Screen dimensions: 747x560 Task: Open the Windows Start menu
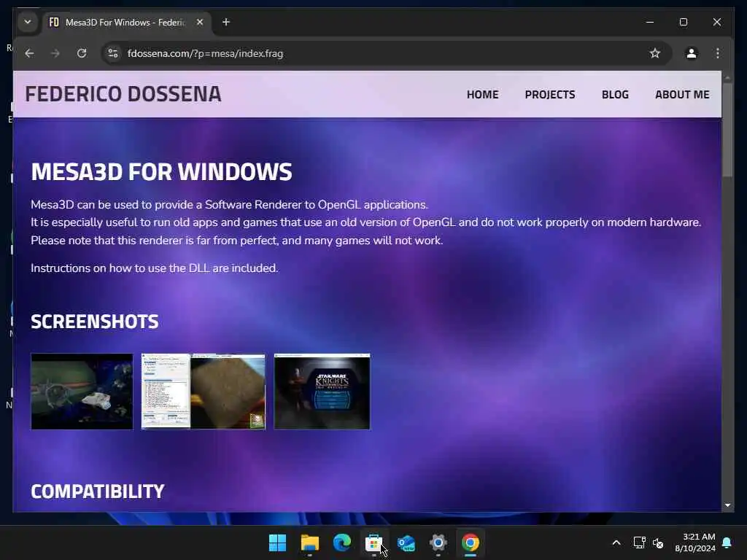tap(277, 542)
